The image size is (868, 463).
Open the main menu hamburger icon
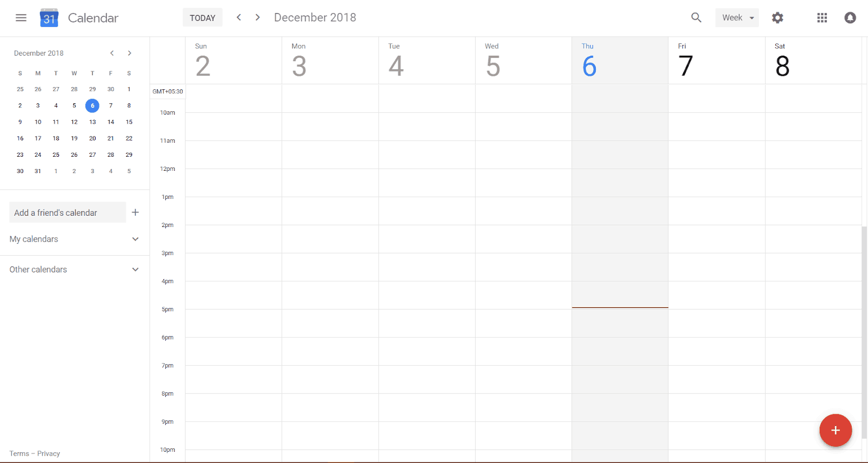pyautogui.click(x=21, y=17)
